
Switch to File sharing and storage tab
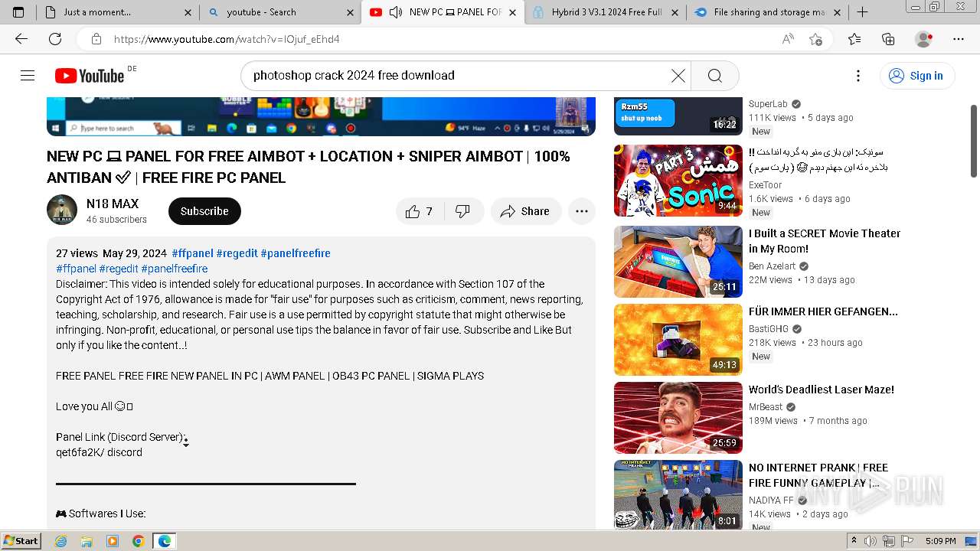pyautogui.click(x=769, y=12)
